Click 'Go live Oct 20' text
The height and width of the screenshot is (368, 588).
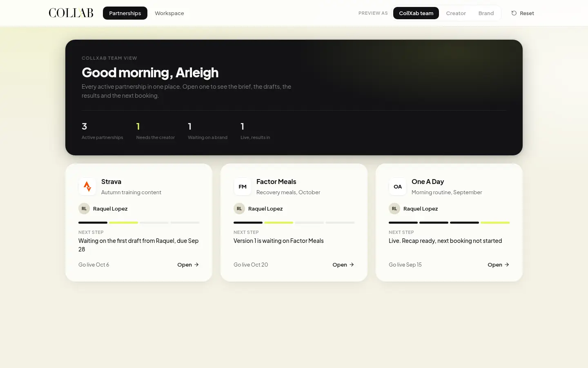pyautogui.click(x=251, y=265)
